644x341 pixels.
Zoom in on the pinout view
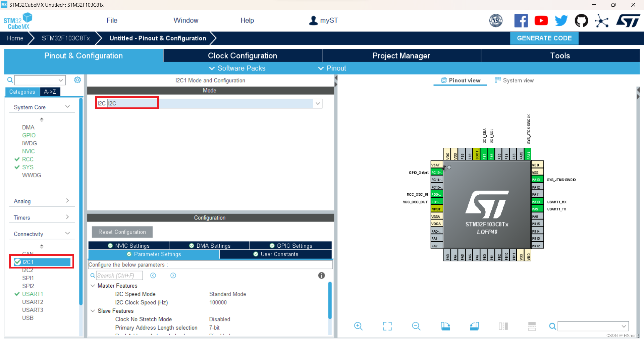[x=358, y=326]
